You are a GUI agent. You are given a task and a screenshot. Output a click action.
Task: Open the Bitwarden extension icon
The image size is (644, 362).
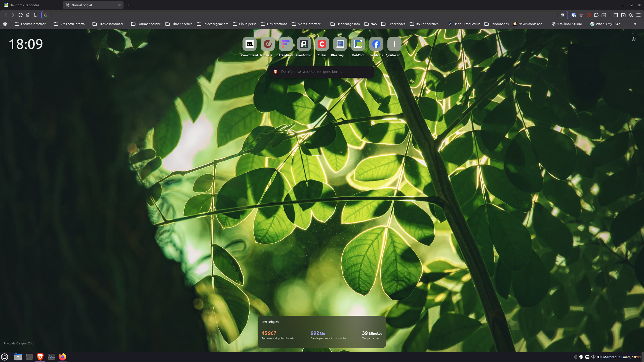[x=574, y=15]
